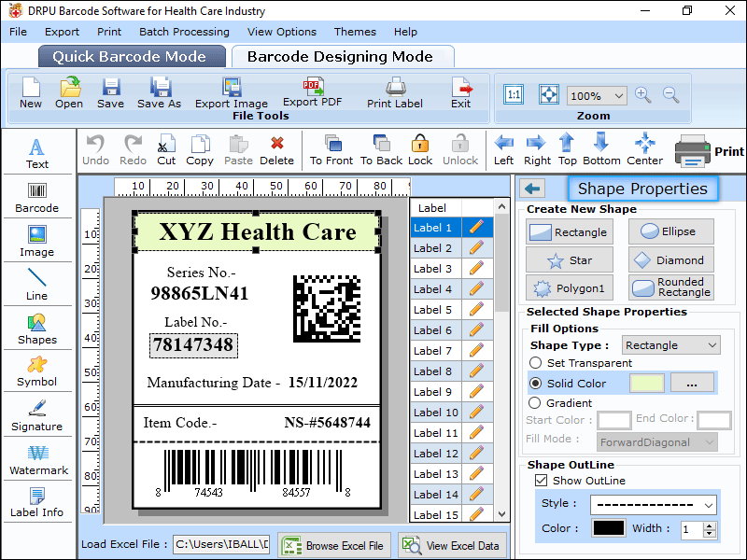Switch to Quick Barcode Mode tab
The image size is (747, 560).
(132, 57)
